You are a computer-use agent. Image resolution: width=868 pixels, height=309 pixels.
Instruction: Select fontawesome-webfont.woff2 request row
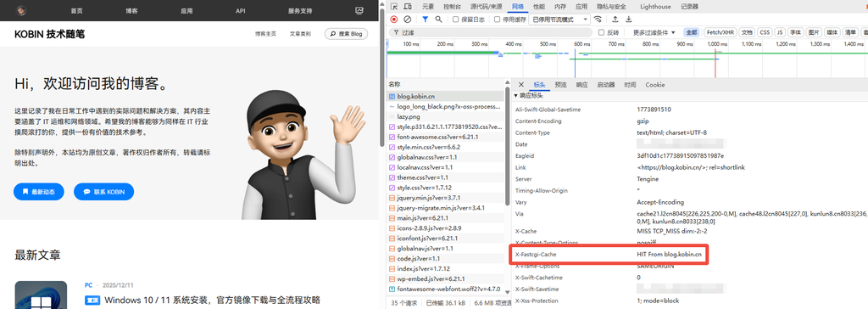[x=445, y=289]
